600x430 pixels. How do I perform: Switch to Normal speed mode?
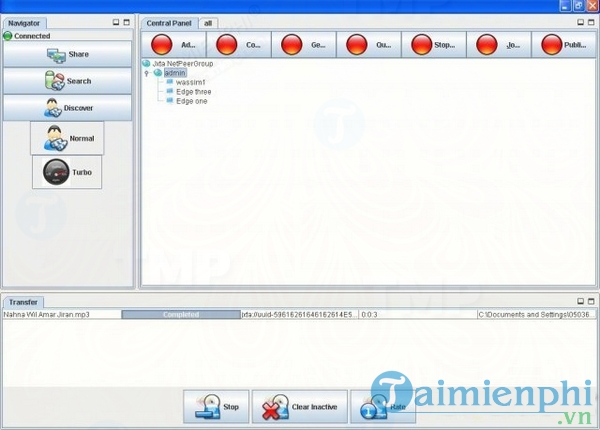pos(67,138)
